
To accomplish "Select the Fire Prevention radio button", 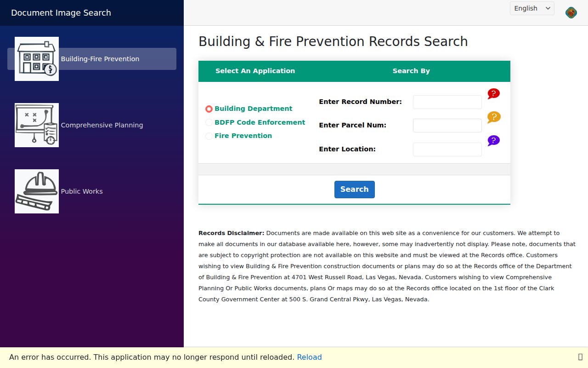I will coord(209,136).
